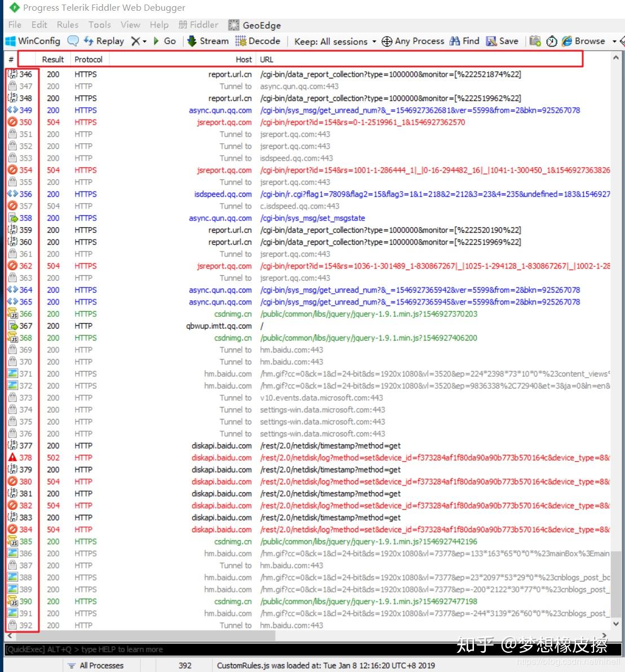Click the warning triangle icon of session 378

point(12,458)
